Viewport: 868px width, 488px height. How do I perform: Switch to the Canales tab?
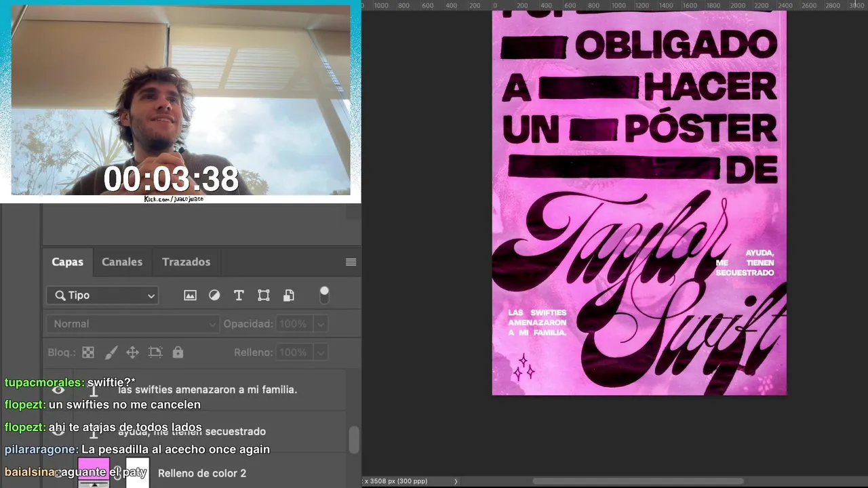122,262
